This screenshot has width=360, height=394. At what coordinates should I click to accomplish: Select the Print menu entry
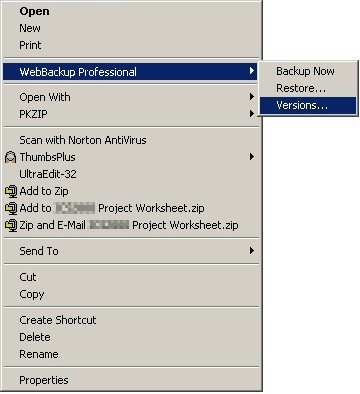pos(131,45)
